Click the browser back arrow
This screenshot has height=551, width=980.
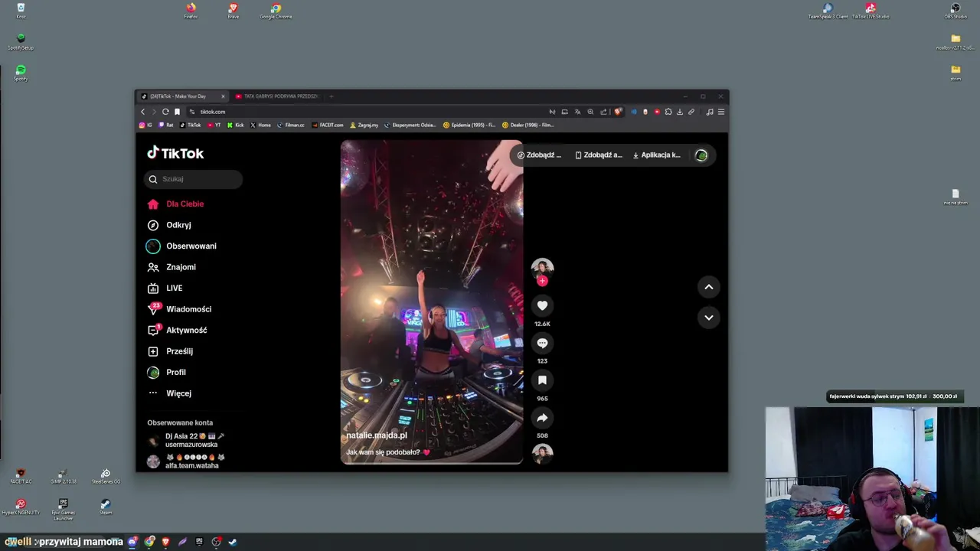(x=142, y=112)
